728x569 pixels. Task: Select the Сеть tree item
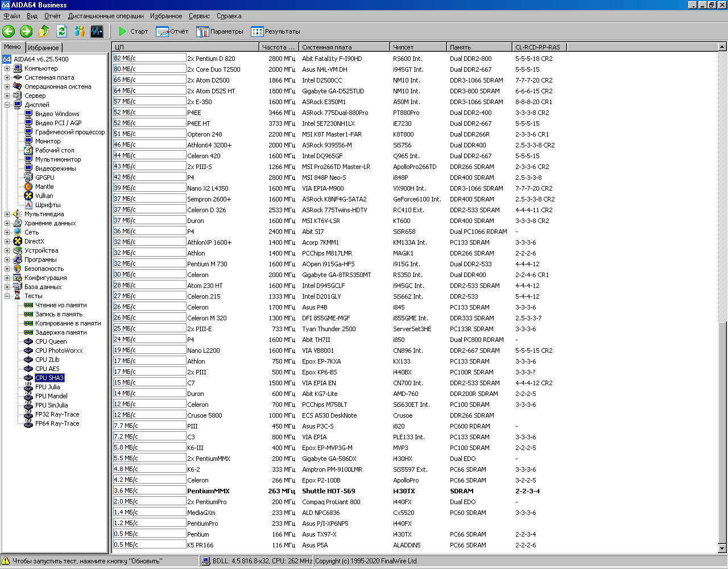(x=32, y=232)
